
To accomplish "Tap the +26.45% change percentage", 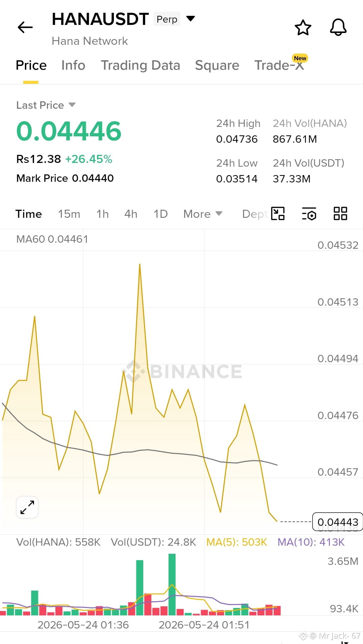I will point(89,159).
